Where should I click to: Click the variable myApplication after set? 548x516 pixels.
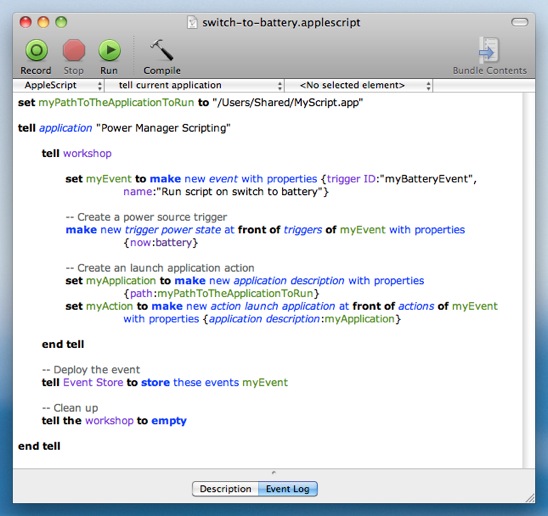click(121, 281)
